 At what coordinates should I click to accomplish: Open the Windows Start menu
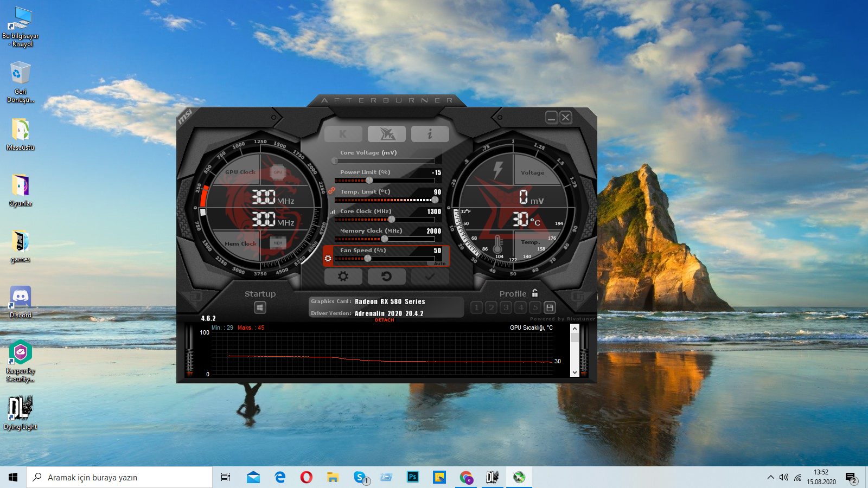tap(13, 477)
